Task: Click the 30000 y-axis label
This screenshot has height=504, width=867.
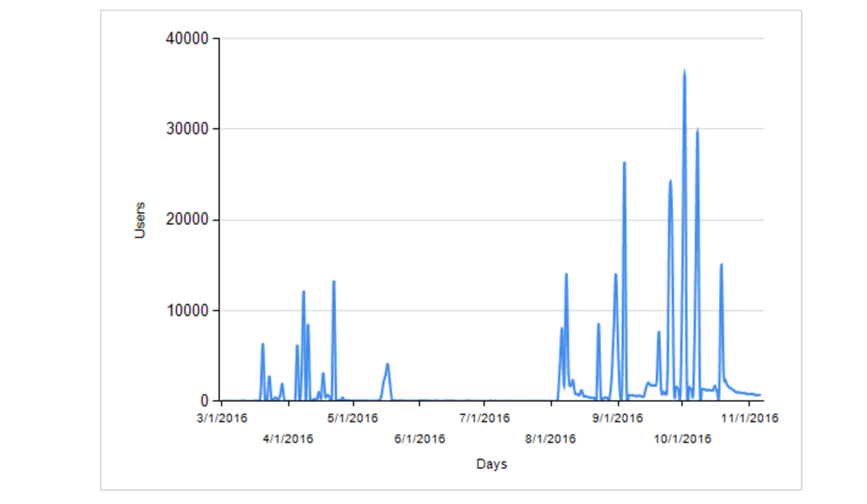Action: [188, 129]
